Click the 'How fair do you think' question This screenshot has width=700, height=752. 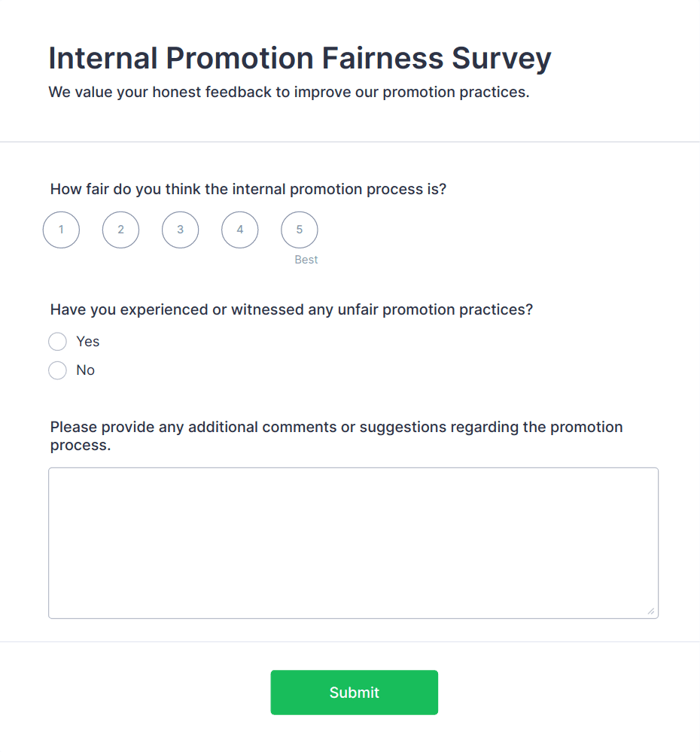click(248, 189)
